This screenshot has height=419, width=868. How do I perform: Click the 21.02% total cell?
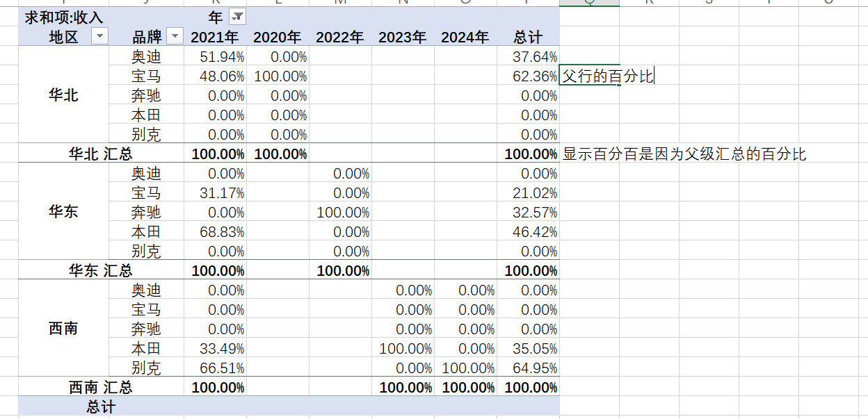coord(528,192)
